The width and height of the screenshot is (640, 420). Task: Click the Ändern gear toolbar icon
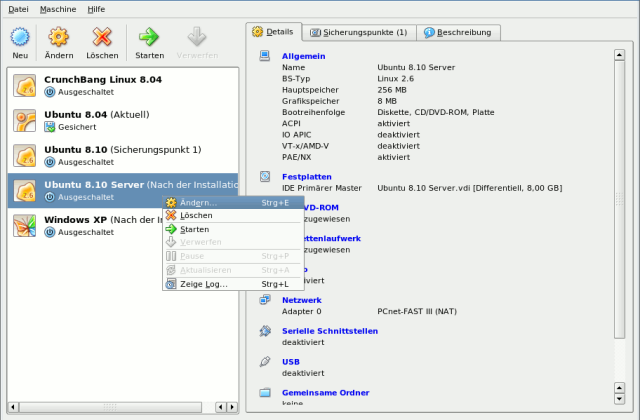[x=59, y=37]
